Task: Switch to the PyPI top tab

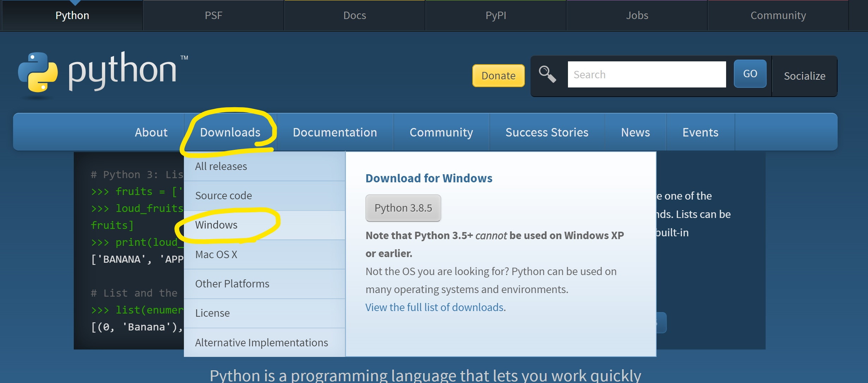Action: (496, 16)
